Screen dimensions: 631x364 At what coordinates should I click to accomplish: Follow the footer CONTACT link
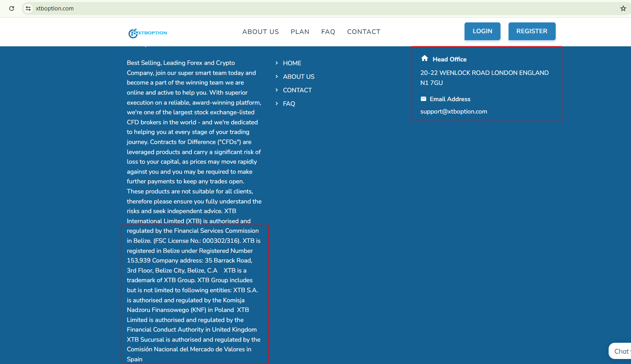tap(297, 90)
